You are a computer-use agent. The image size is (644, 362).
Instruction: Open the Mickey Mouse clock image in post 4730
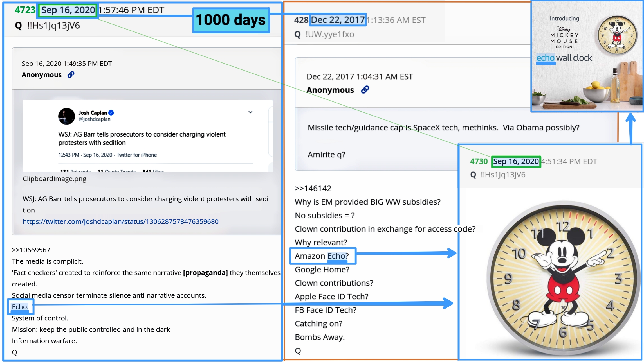[x=564, y=278]
